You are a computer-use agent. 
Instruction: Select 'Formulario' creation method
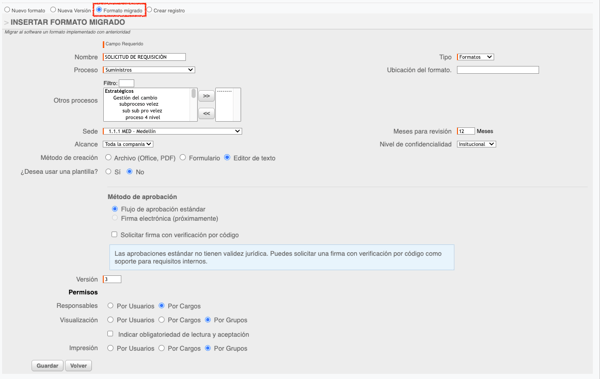click(183, 157)
